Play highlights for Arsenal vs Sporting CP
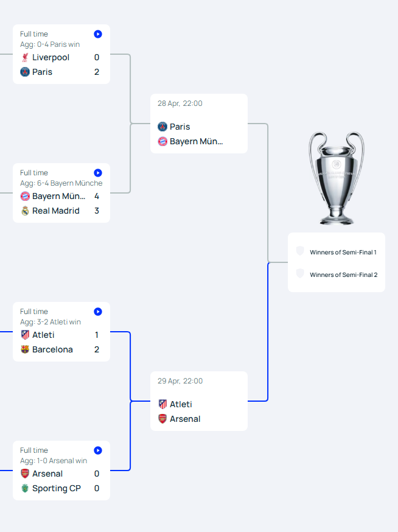398x532 pixels. 98,450
